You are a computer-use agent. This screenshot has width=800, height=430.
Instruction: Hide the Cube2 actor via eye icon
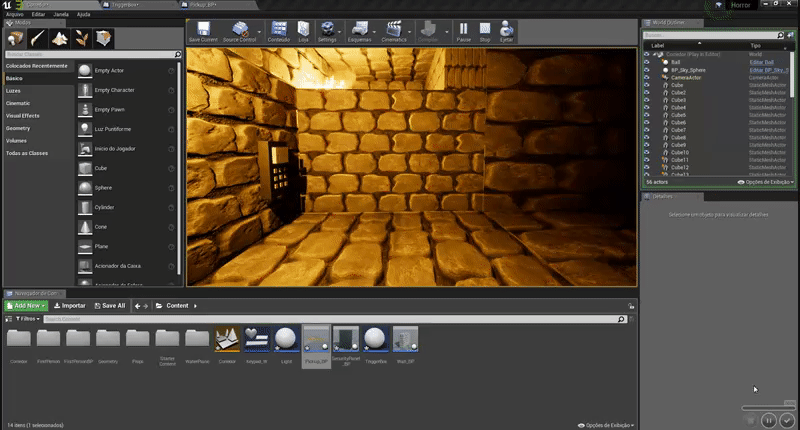tap(646, 93)
